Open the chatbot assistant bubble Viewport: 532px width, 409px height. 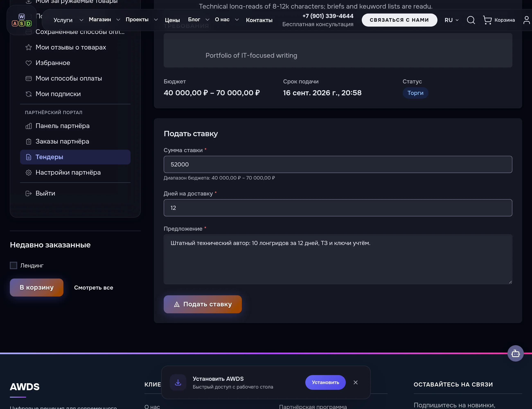coord(515,353)
